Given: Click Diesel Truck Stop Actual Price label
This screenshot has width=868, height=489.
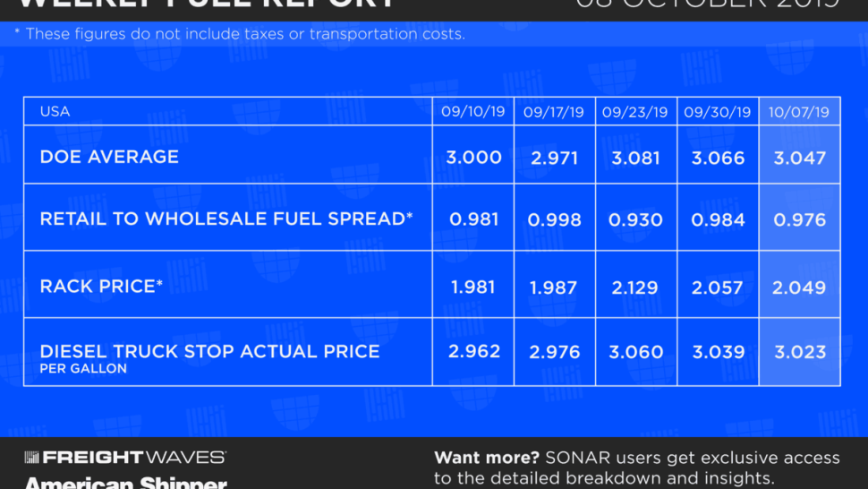Looking at the screenshot, I should pyautogui.click(x=209, y=351).
